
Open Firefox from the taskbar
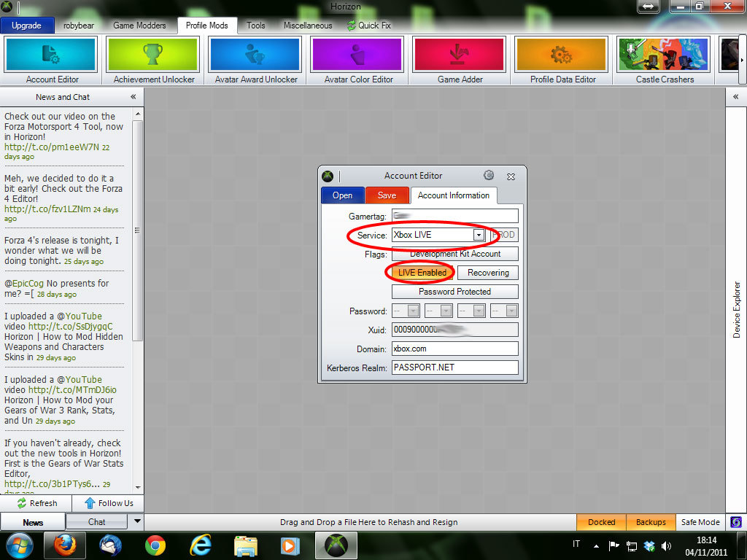65,545
